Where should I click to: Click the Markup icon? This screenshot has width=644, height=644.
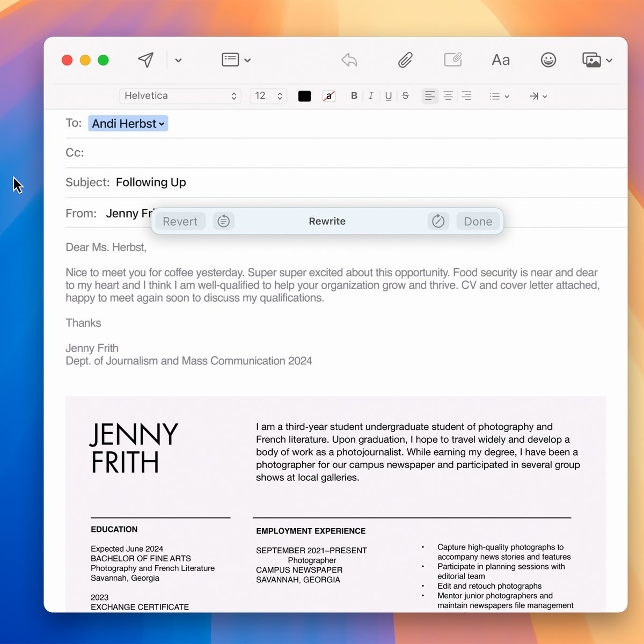click(453, 60)
